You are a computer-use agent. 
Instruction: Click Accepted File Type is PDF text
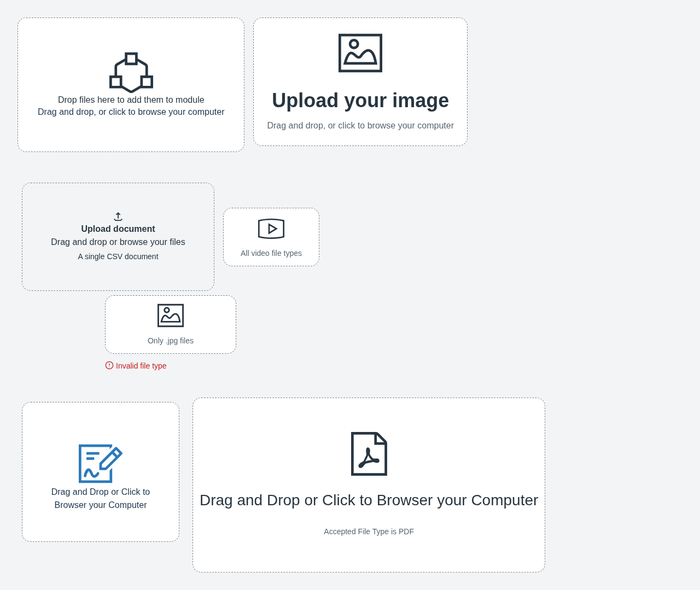[x=369, y=531]
